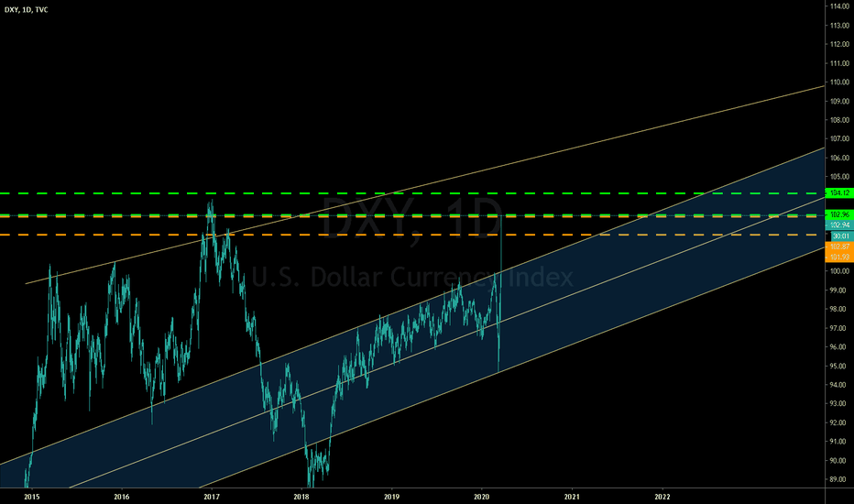Click the 2018 label on time axis
The width and height of the screenshot is (854, 504).
coord(301,497)
